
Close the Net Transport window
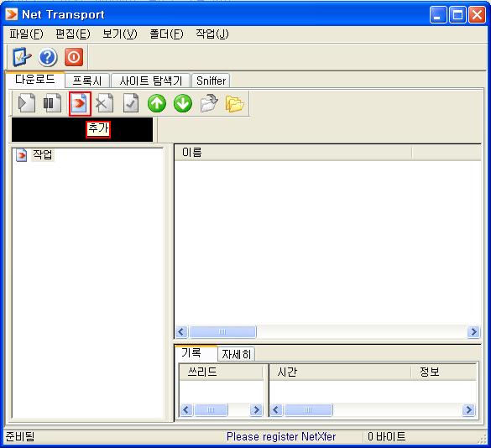(477, 15)
